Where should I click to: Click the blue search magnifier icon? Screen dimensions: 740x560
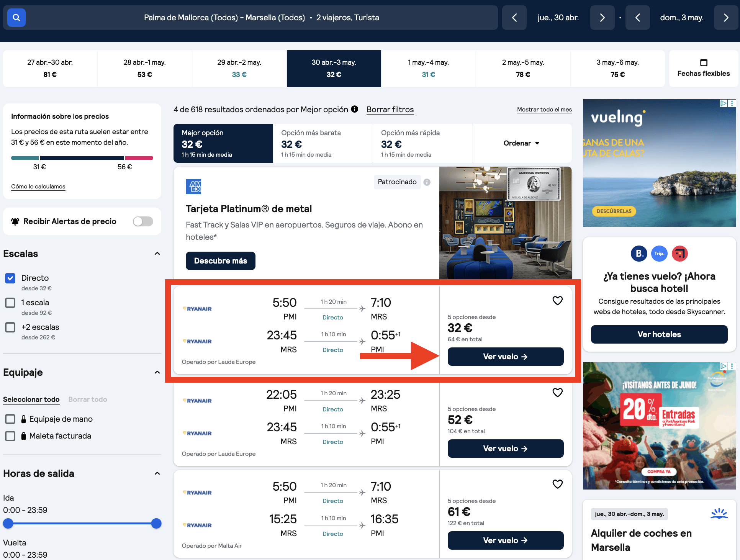[x=16, y=18]
